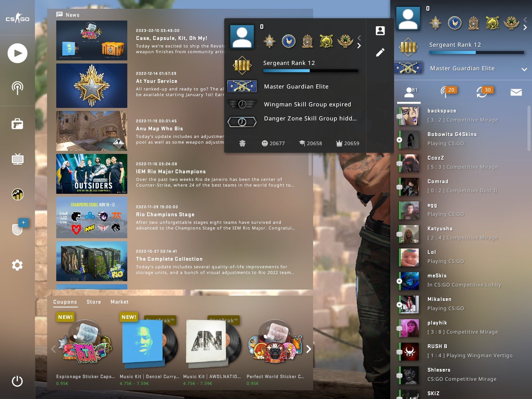The image size is (532, 399).
Task: Click the teacher commend count 20658
Action: tap(310, 143)
